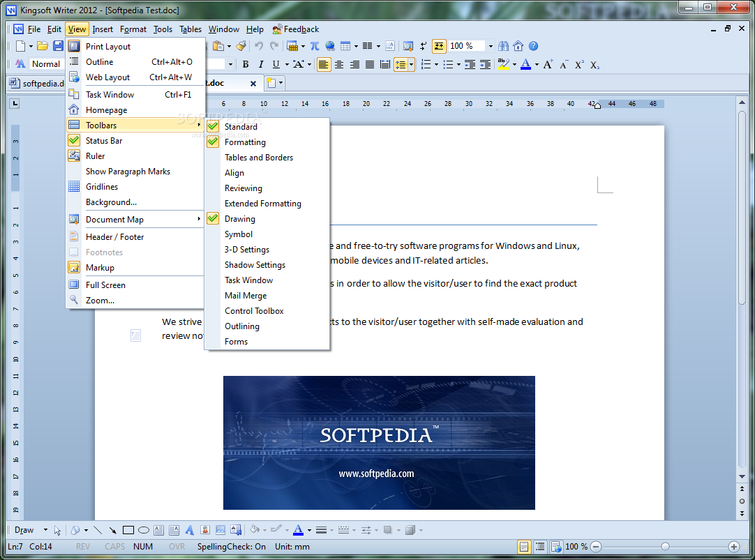This screenshot has height=560, width=755.
Task: Select the oval shape in Drawing toolbar
Action: [144, 530]
